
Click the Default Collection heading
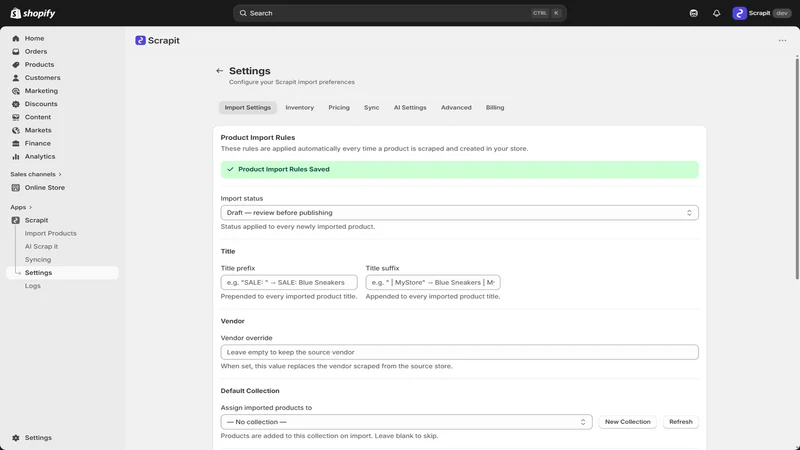click(x=250, y=391)
